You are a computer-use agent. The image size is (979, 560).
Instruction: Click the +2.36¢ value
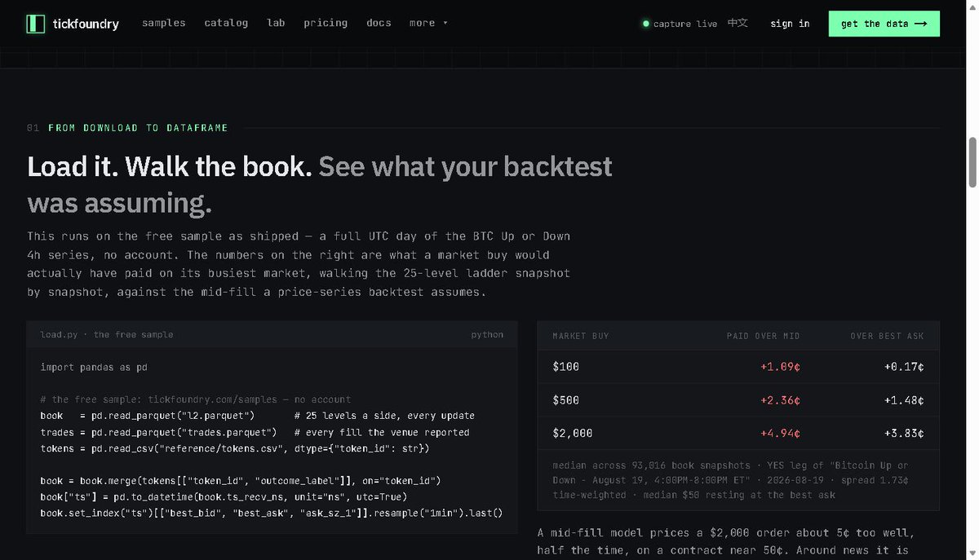(x=780, y=400)
